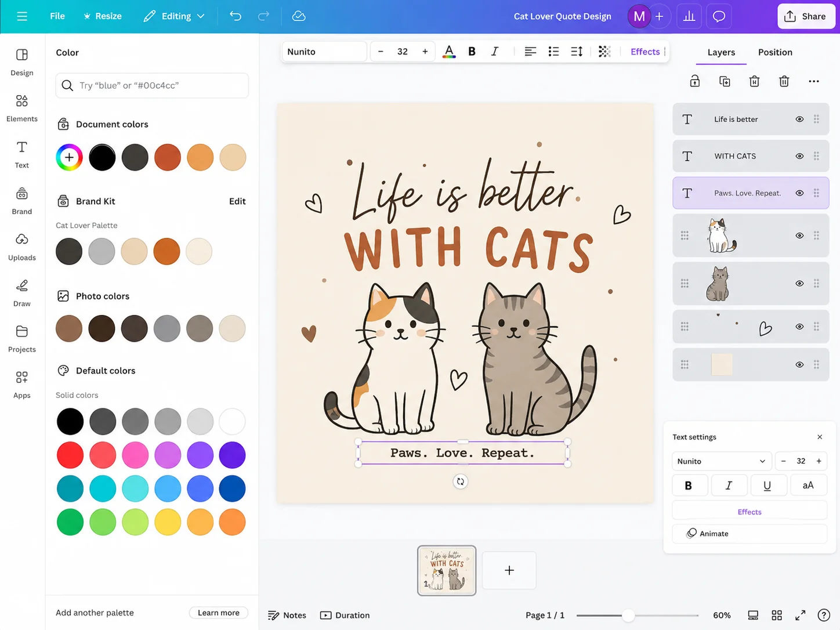840x630 pixels.
Task: Increase font size in top toolbar
Action: click(x=425, y=52)
